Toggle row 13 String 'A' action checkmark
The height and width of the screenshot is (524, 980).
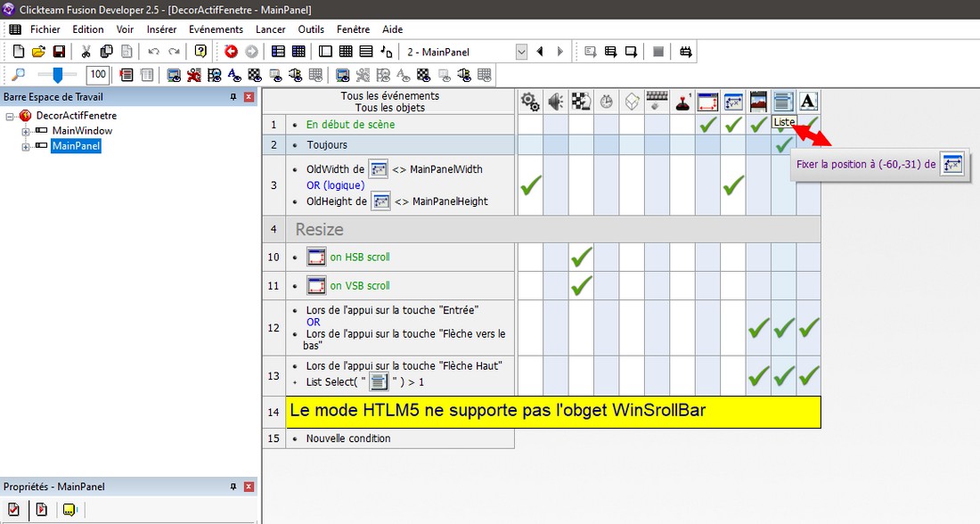point(809,376)
